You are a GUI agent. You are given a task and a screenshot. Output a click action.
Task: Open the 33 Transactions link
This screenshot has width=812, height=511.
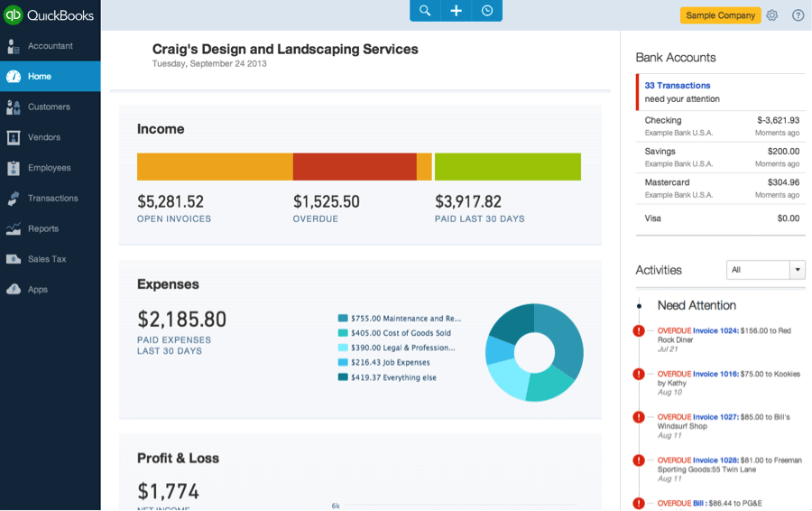pyautogui.click(x=678, y=86)
